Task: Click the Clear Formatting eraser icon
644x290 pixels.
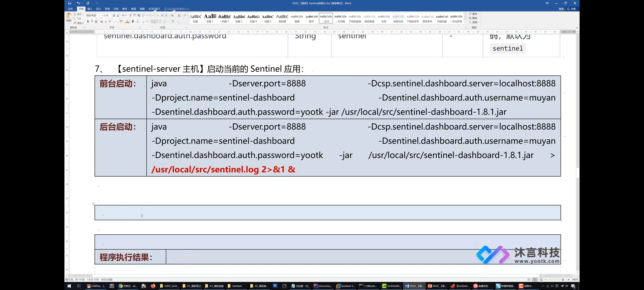Action: click(131, 16)
